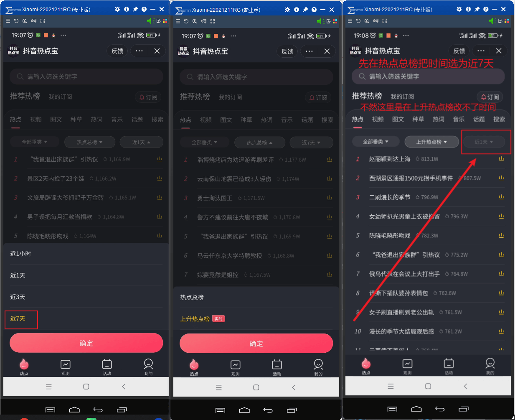515x420 pixels.
Task: Click keyboard settings icon in middle window toolbar
Action: 203,21
